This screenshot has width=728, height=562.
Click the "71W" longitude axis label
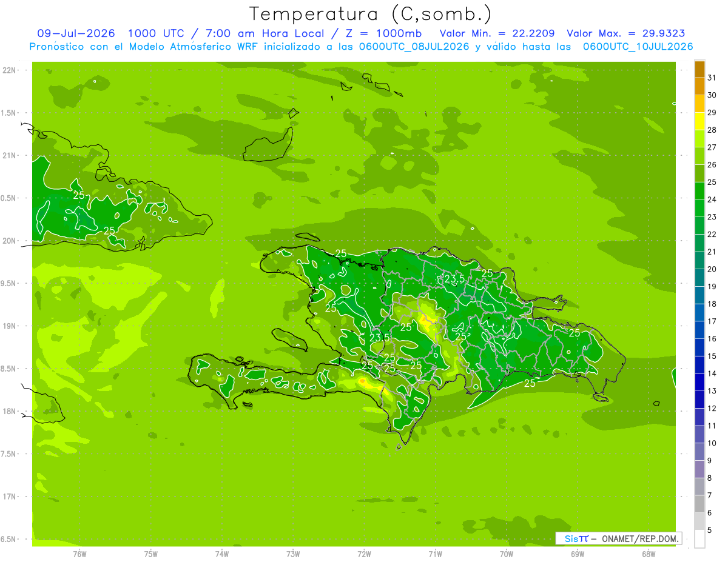[436, 554]
